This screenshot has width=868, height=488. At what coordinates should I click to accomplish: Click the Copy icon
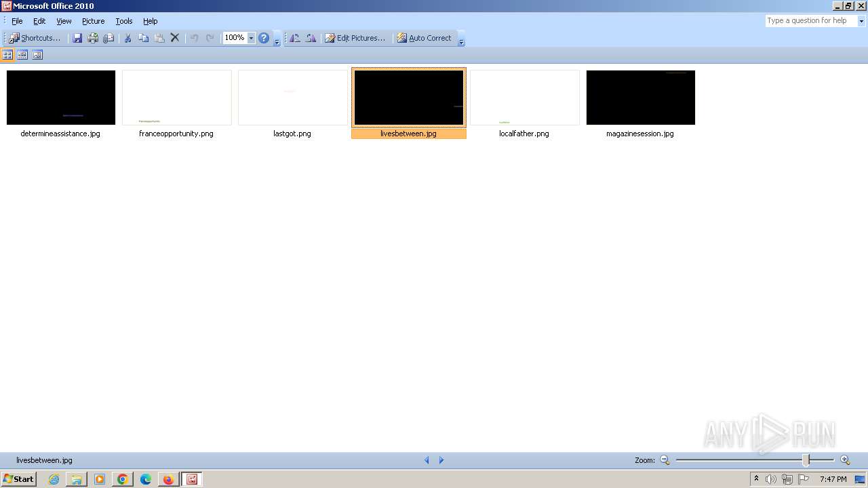143,38
